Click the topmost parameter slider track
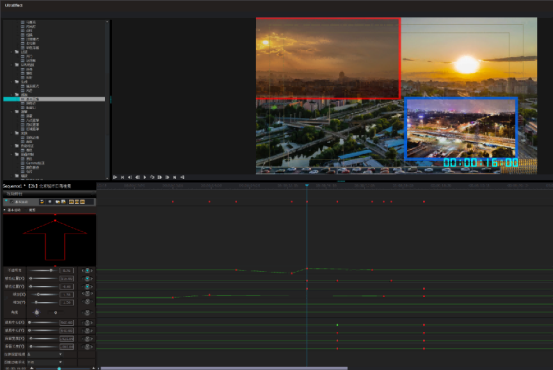This screenshot has width=553, height=370. click(x=43, y=271)
